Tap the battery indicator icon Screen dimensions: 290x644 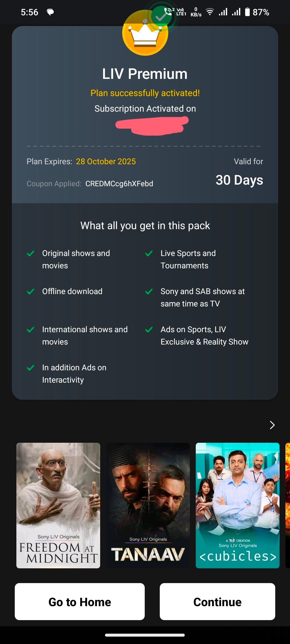click(247, 12)
